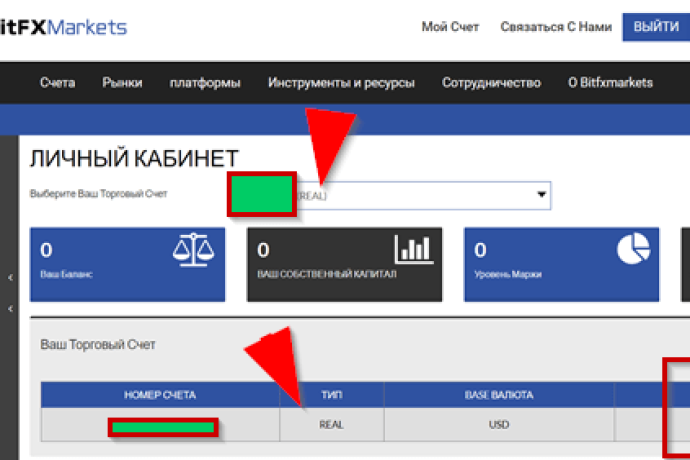This screenshot has width=690, height=460.
Task: Click the ТИП column header
Action: pyautogui.click(x=332, y=395)
